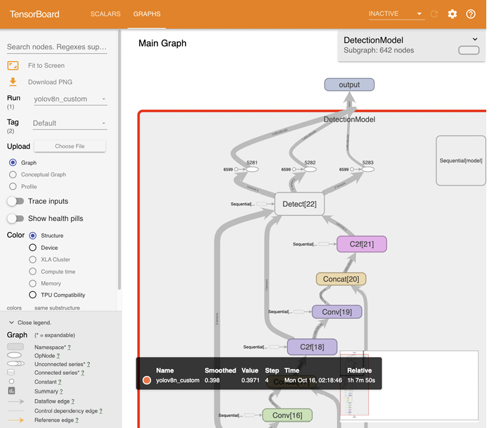504x428 pixels.
Task: Switch to the SCALARS tab
Action: 105,14
